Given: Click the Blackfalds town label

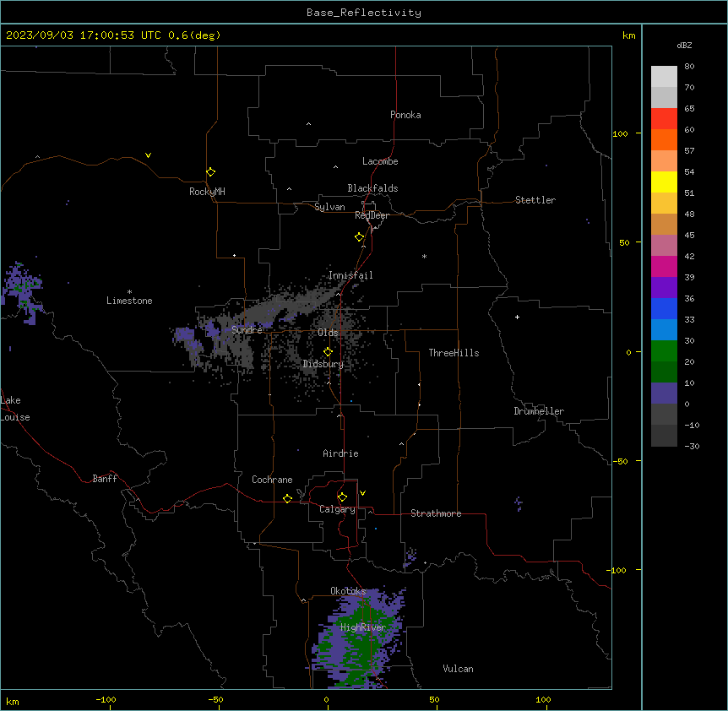Looking at the screenshot, I should click(x=372, y=188).
